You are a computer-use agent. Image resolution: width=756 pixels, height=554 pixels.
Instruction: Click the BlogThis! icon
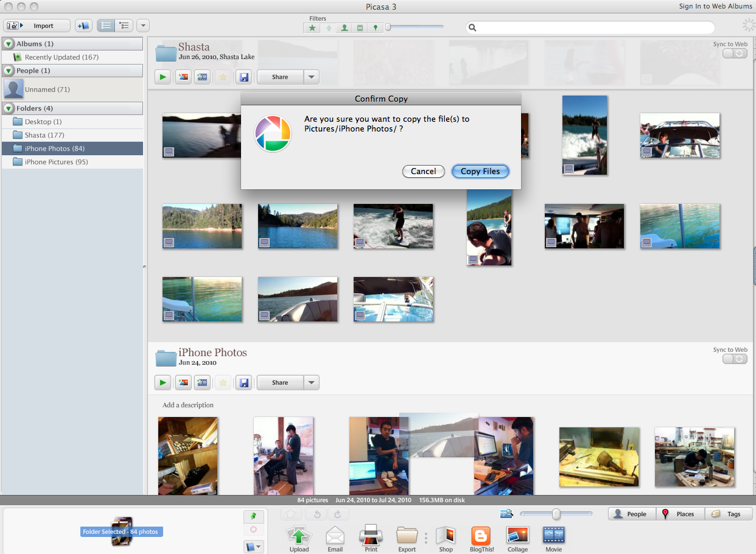pyautogui.click(x=481, y=536)
